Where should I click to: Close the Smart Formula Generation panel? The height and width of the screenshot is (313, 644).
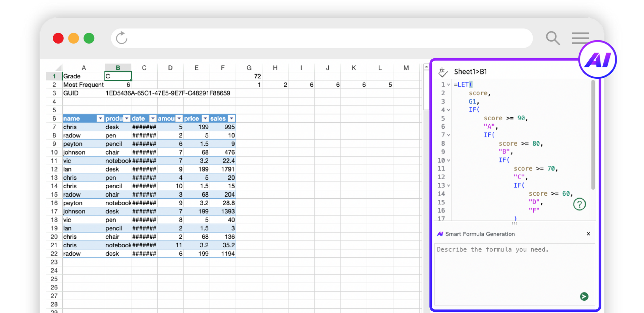tap(588, 234)
